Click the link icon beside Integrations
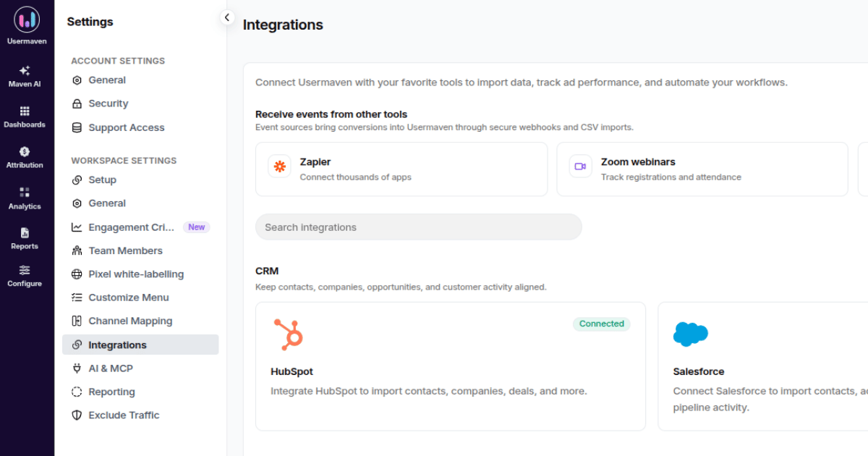The width and height of the screenshot is (868, 456). (77, 345)
